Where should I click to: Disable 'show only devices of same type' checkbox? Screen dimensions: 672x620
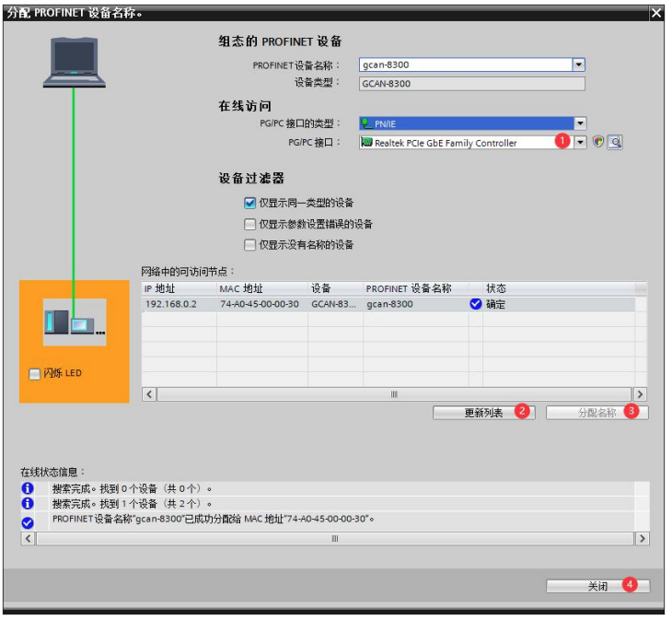point(249,203)
